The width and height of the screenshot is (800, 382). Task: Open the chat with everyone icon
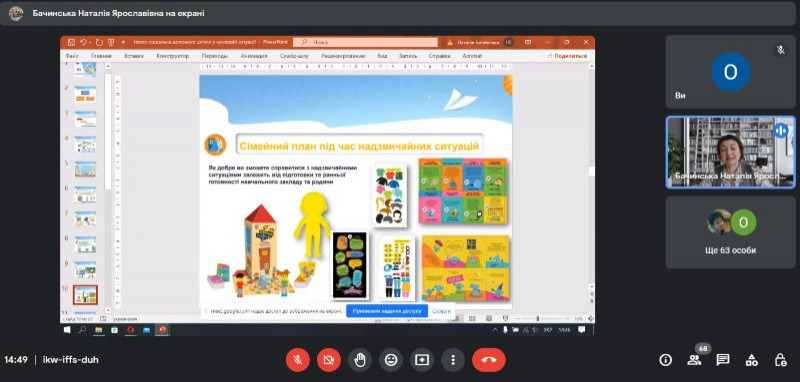[723, 360]
